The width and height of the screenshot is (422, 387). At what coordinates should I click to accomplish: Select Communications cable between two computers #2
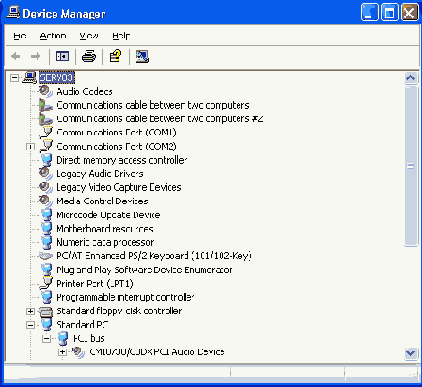tap(160, 118)
